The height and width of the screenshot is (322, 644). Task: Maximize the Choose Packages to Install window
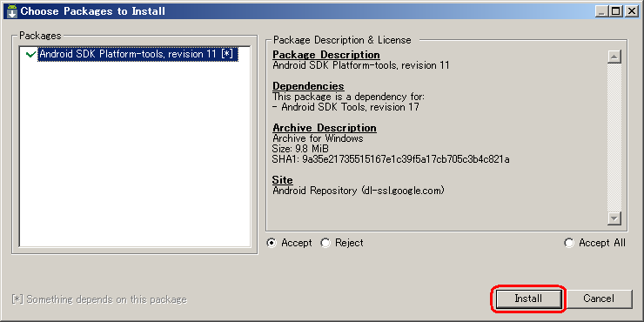tap(616, 11)
